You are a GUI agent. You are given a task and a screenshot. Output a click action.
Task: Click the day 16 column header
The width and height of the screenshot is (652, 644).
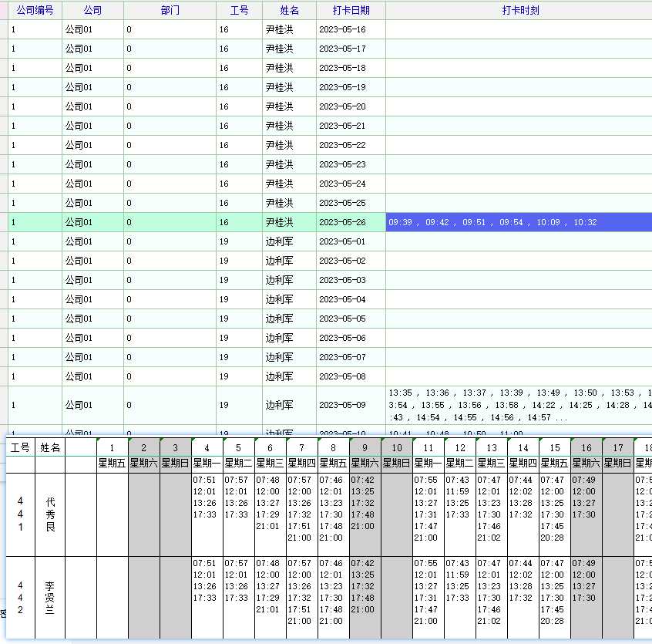(586, 447)
